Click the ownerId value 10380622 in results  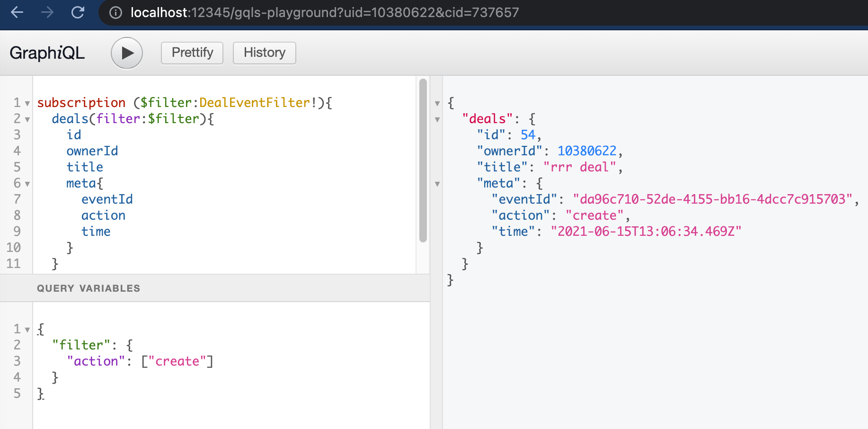(x=587, y=151)
